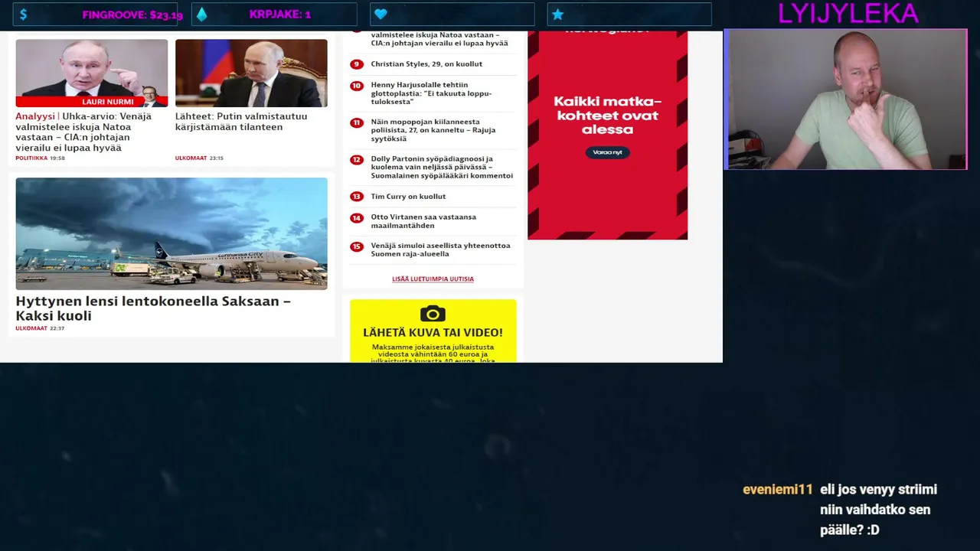
Task: Click the 'Varaa nyt' ad button
Action: [x=607, y=152]
